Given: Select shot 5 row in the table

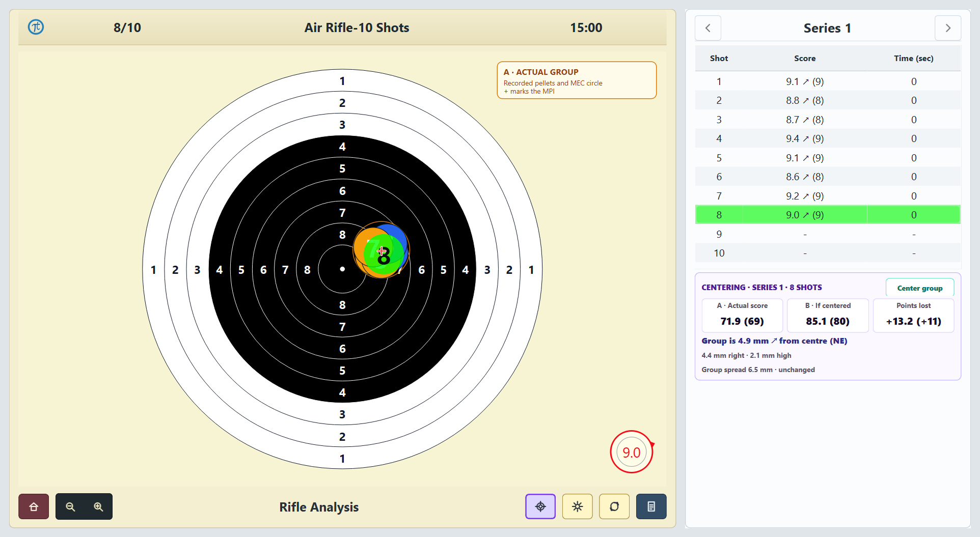Looking at the screenshot, I should click(828, 158).
